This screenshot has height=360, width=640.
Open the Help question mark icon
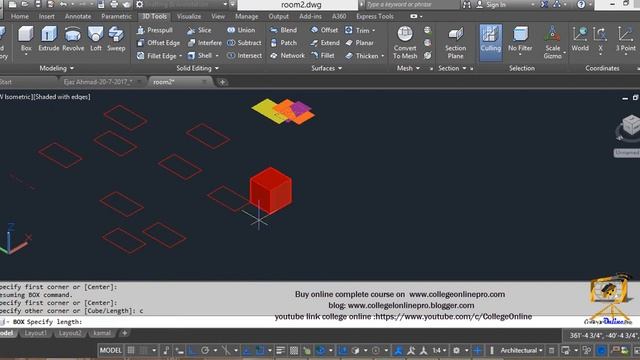(x=581, y=4)
